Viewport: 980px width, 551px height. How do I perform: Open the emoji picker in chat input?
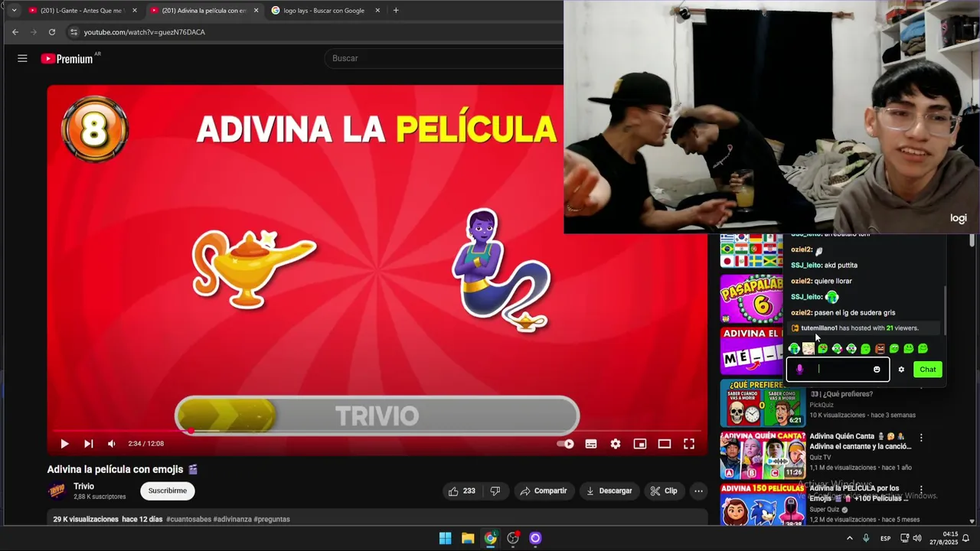877,370
